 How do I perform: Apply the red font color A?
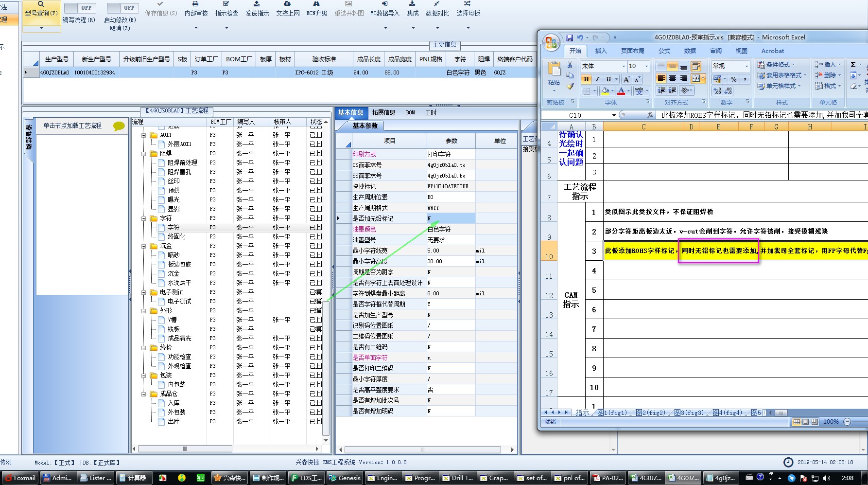pyautogui.click(x=621, y=91)
